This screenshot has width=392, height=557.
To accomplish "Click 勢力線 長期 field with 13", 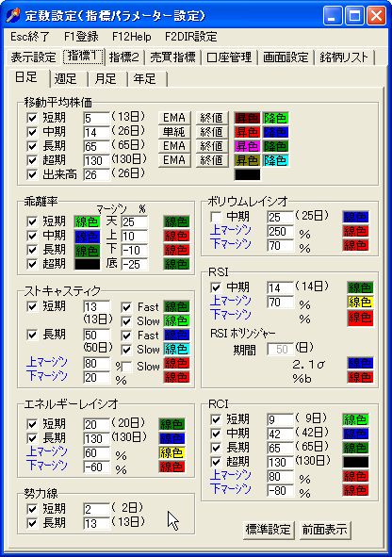I will tap(96, 523).
